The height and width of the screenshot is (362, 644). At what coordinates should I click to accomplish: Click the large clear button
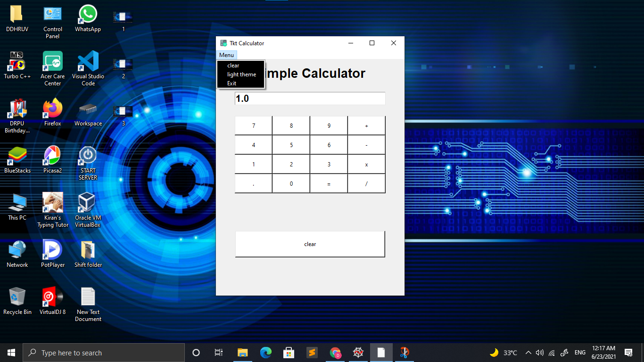[310, 244]
